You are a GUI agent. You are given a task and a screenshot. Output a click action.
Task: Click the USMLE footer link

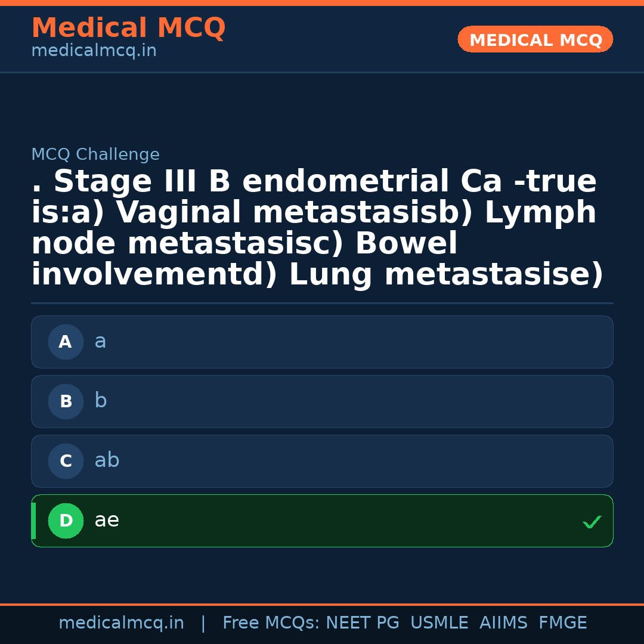(439, 623)
